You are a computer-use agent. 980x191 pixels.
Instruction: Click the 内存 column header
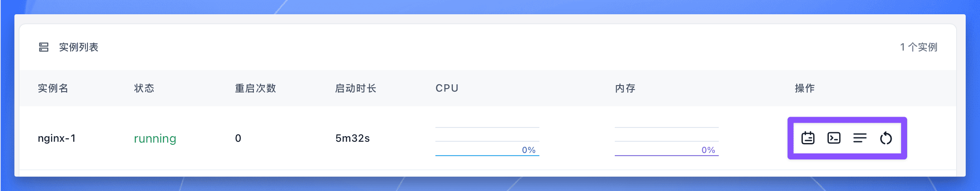tap(625, 88)
